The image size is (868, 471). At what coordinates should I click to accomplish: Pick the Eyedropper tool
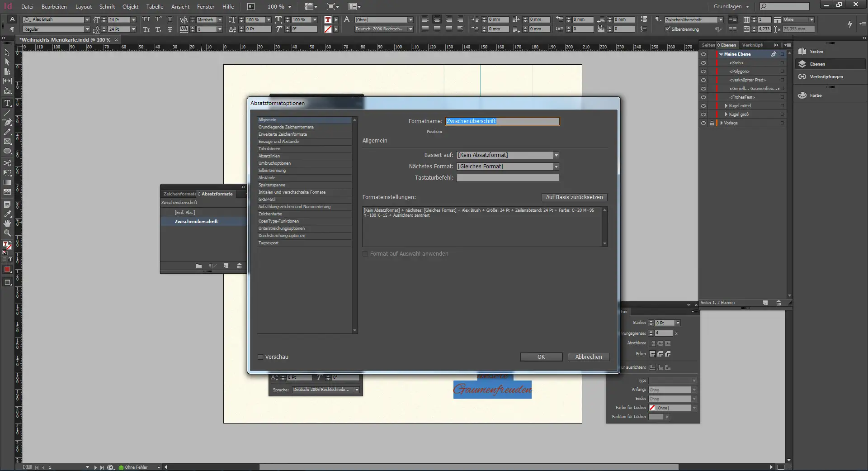coord(7,214)
